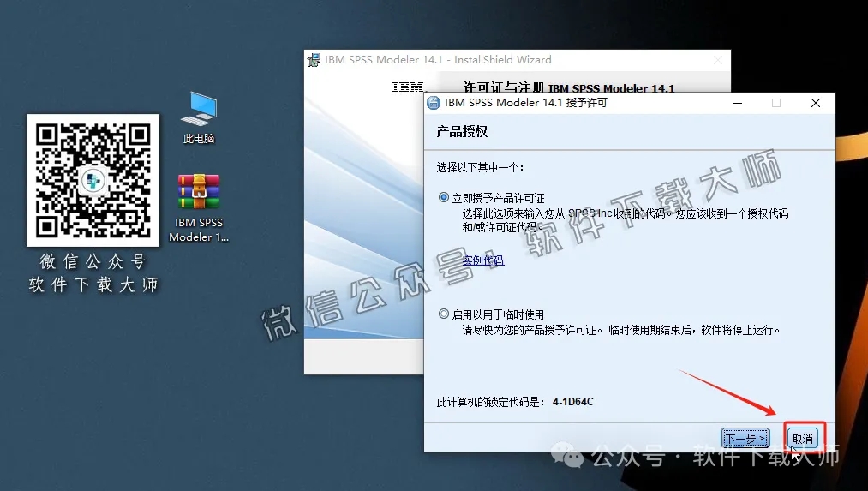Select 立即授予产品许可证 radio option
The height and width of the screenshot is (491, 868).
pyautogui.click(x=443, y=197)
